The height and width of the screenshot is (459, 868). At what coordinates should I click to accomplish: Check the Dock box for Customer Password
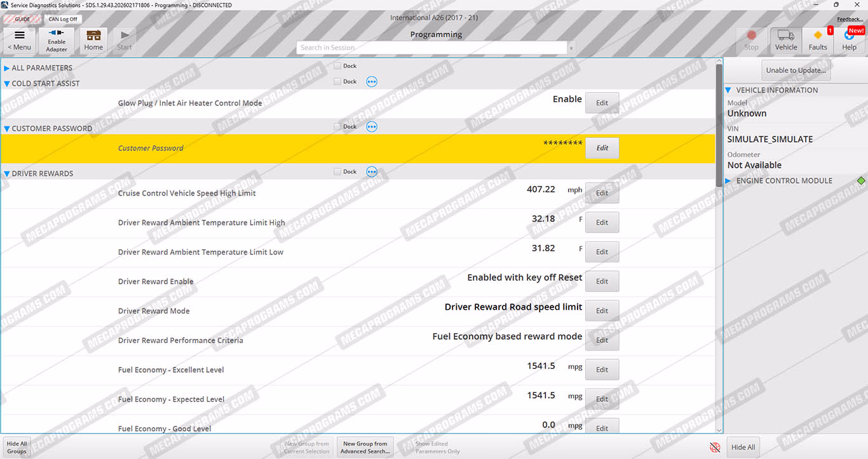point(338,127)
